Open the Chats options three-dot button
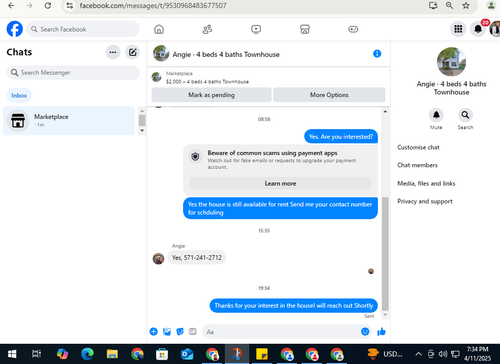This screenshot has width=500, height=364. click(113, 52)
